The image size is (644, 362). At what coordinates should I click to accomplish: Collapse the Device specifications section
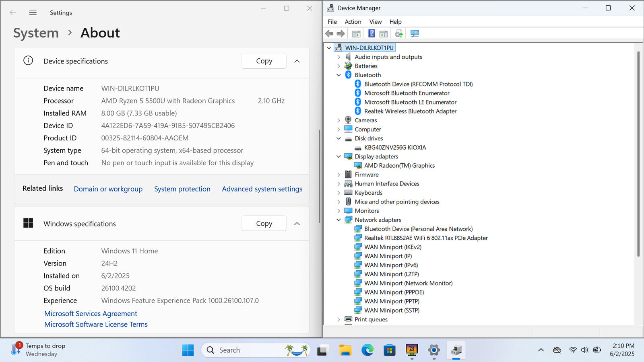click(x=297, y=61)
